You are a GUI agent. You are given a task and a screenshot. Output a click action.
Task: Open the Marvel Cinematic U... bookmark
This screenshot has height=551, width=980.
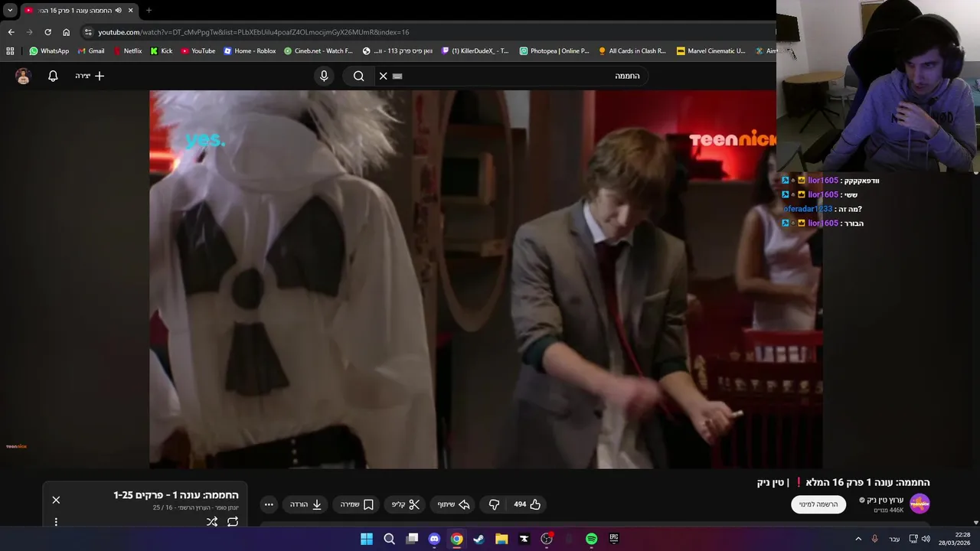click(711, 51)
